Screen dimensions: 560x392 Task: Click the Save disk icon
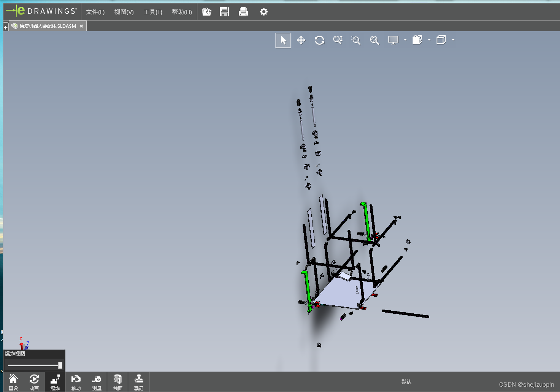coord(224,12)
